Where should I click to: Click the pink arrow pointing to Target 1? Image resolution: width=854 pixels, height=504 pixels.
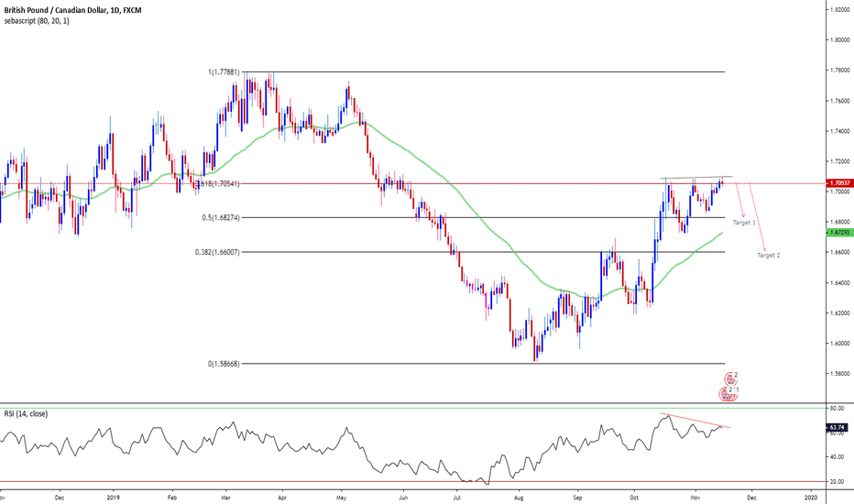coord(738,198)
